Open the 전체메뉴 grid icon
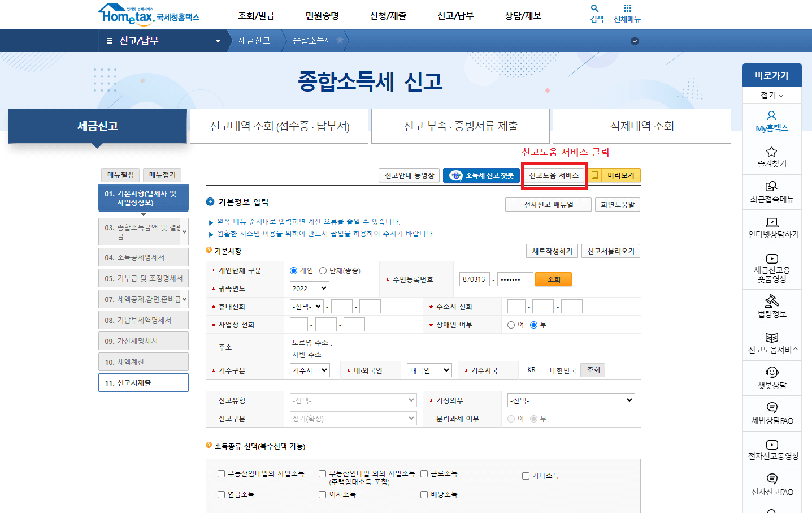The width and height of the screenshot is (812, 513). (x=627, y=8)
